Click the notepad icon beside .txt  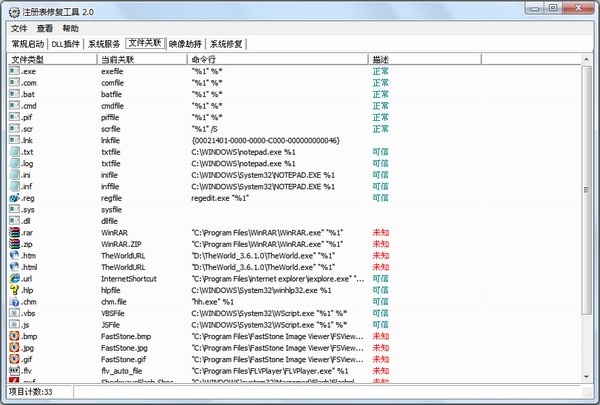[x=13, y=152]
